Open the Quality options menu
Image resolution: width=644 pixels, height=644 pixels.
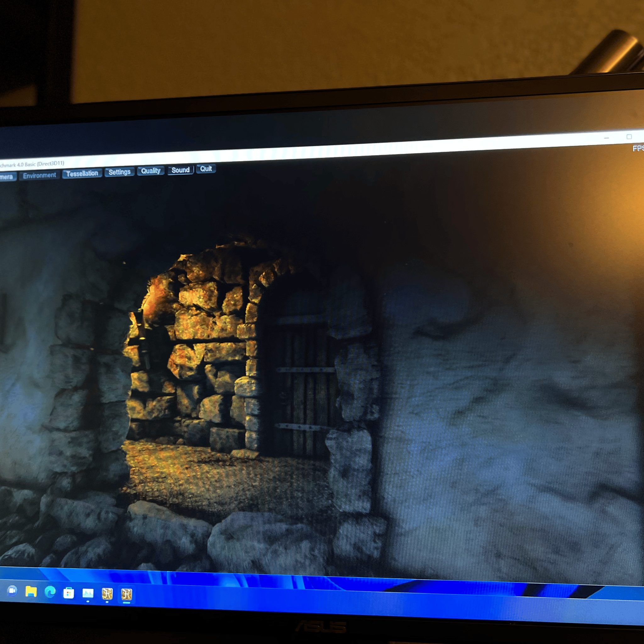coord(151,171)
